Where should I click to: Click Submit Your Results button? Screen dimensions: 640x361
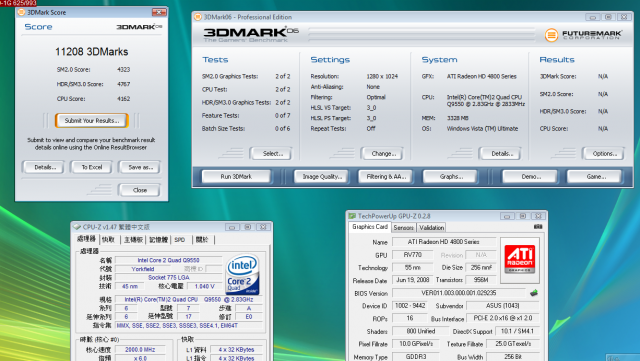click(x=92, y=120)
